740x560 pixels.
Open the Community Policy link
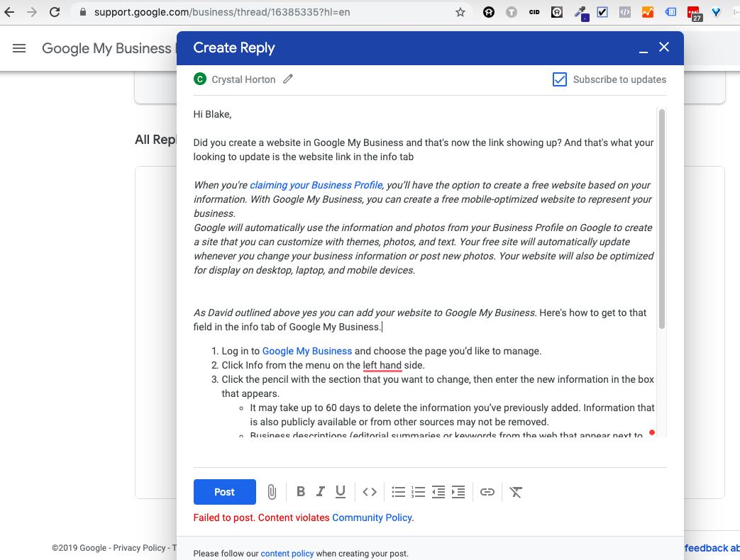(x=372, y=517)
